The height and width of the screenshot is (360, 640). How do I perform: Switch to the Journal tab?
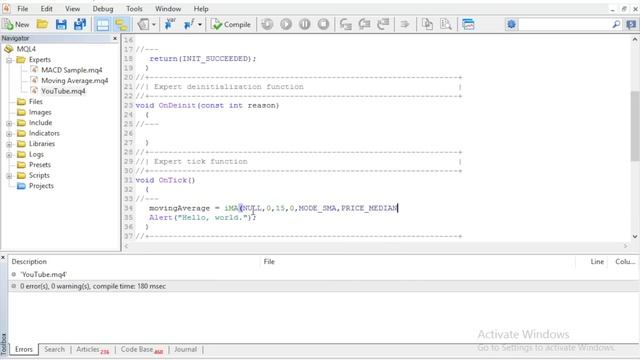click(185, 349)
